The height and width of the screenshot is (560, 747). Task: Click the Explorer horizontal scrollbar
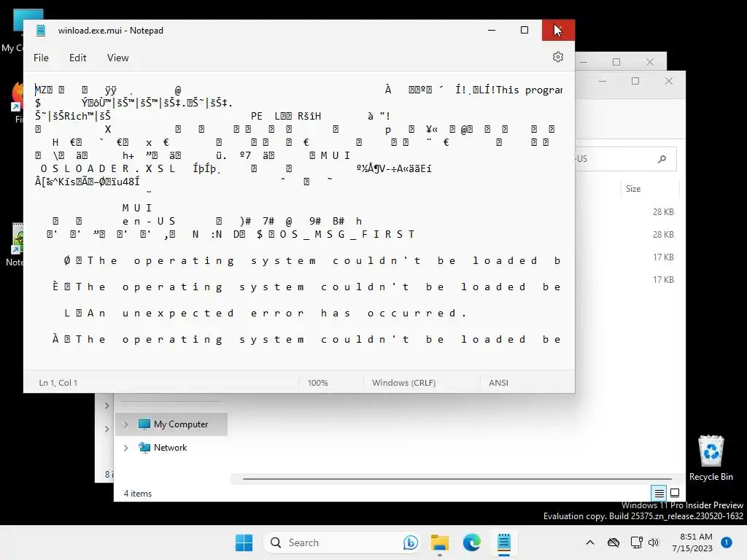pos(457,478)
